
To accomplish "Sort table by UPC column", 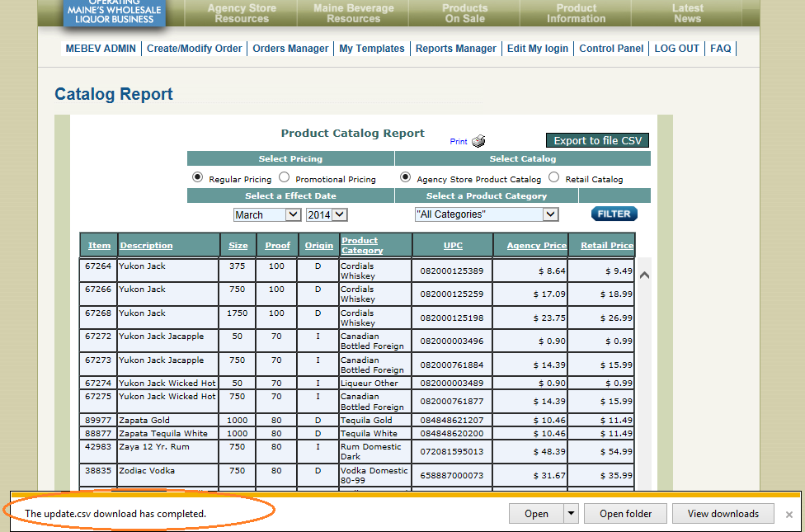I will pyautogui.click(x=453, y=246).
